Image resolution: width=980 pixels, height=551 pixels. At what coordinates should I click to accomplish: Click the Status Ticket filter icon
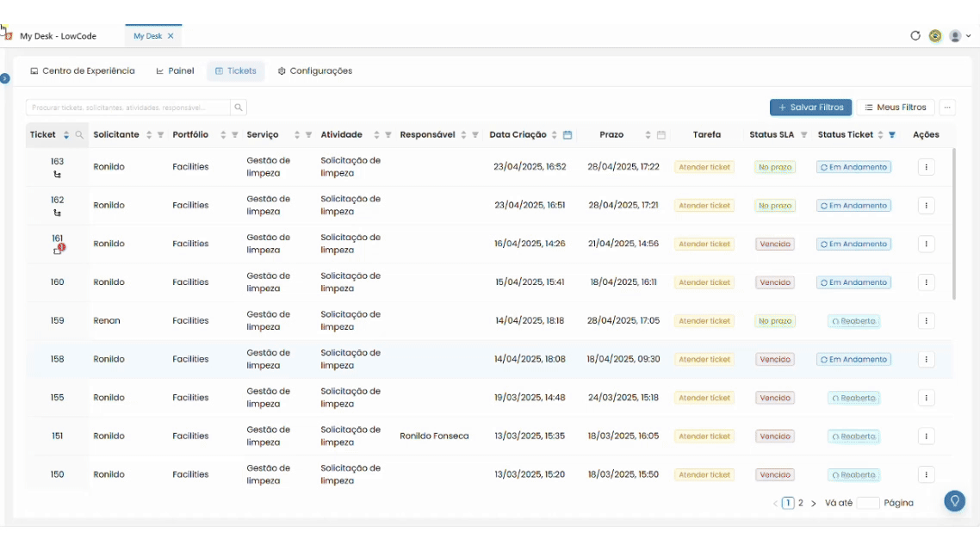(892, 135)
